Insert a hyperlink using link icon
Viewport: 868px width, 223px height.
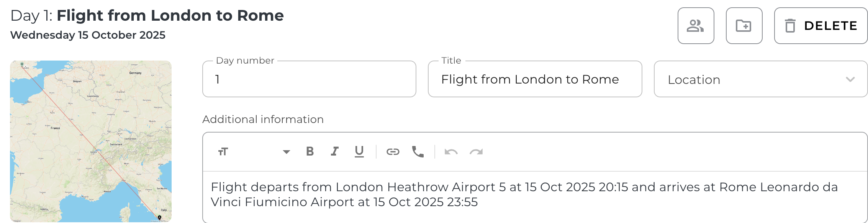point(393,152)
